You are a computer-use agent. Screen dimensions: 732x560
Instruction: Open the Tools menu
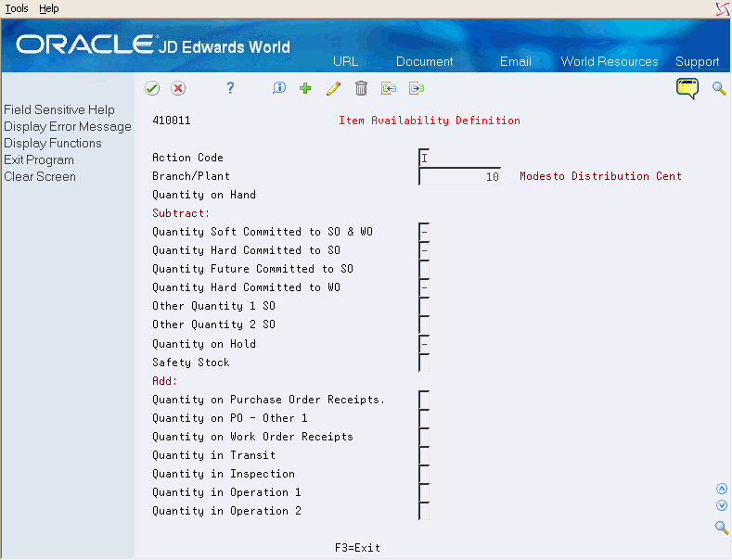coord(17,8)
